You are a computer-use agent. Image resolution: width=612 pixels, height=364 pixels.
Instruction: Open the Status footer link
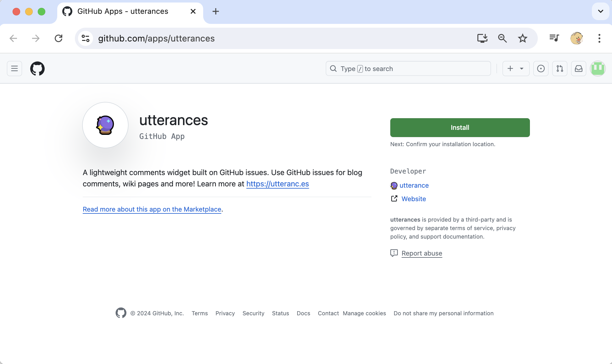pyautogui.click(x=281, y=313)
